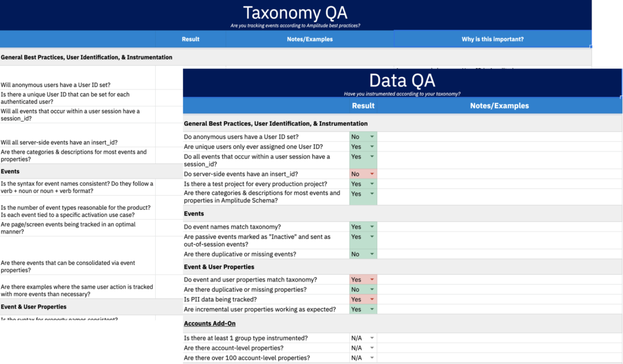Click 'Do server-side events have an insert_id?'

241,174
